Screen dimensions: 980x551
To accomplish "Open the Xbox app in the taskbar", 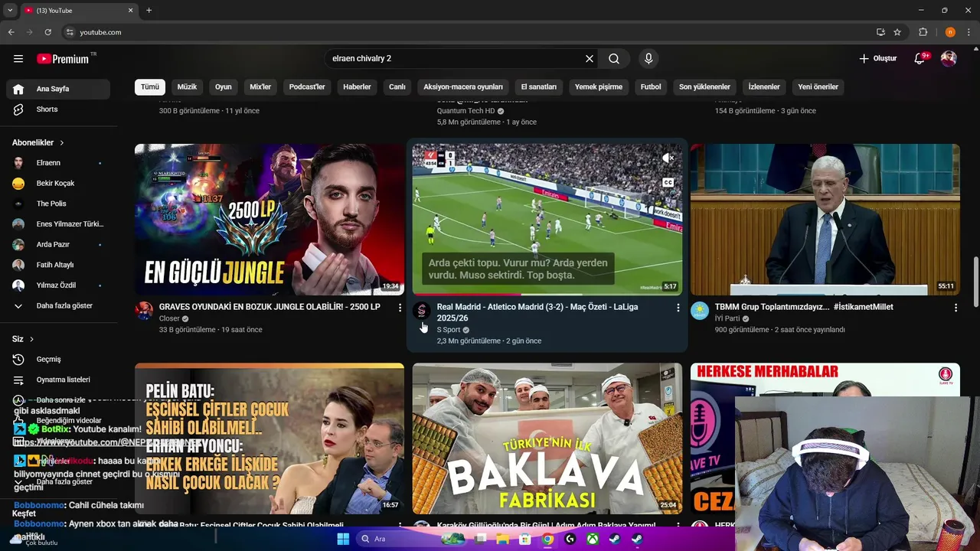I will tap(592, 539).
